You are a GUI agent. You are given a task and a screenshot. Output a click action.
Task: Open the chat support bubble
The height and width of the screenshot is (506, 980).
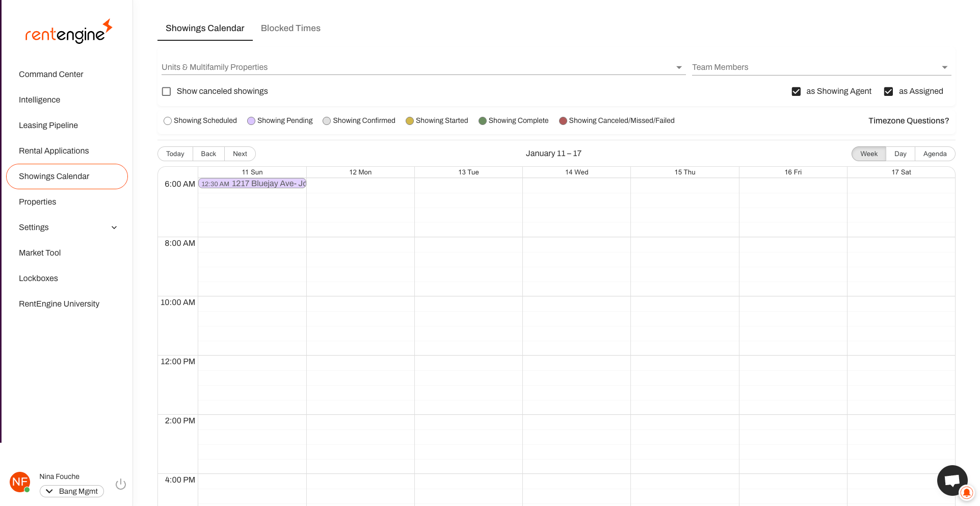point(951,480)
